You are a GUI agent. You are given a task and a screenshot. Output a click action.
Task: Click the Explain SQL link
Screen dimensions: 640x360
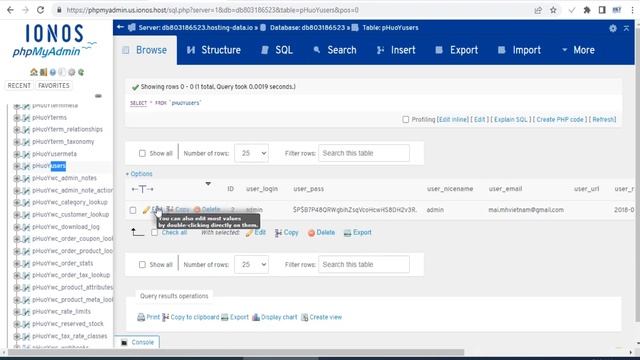pyautogui.click(x=511, y=120)
